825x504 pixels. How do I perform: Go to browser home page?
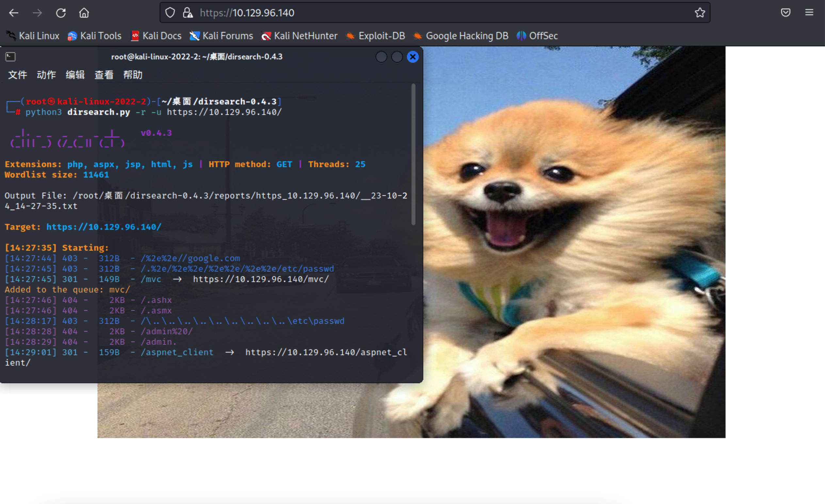click(x=84, y=13)
